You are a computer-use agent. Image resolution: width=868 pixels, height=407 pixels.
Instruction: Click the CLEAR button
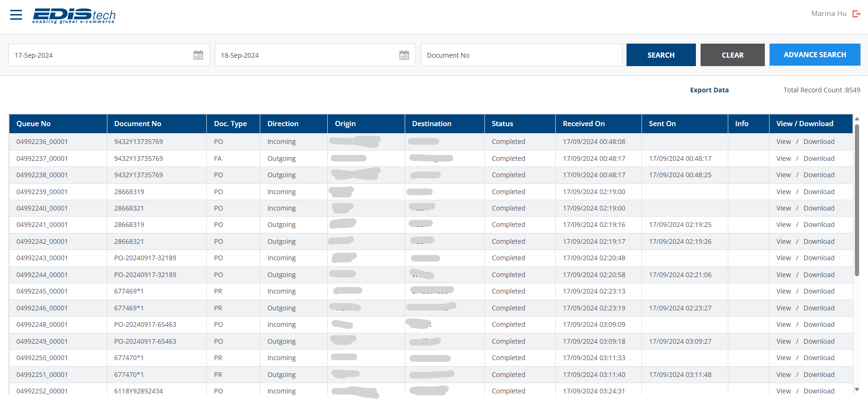[x=732, y=55]
